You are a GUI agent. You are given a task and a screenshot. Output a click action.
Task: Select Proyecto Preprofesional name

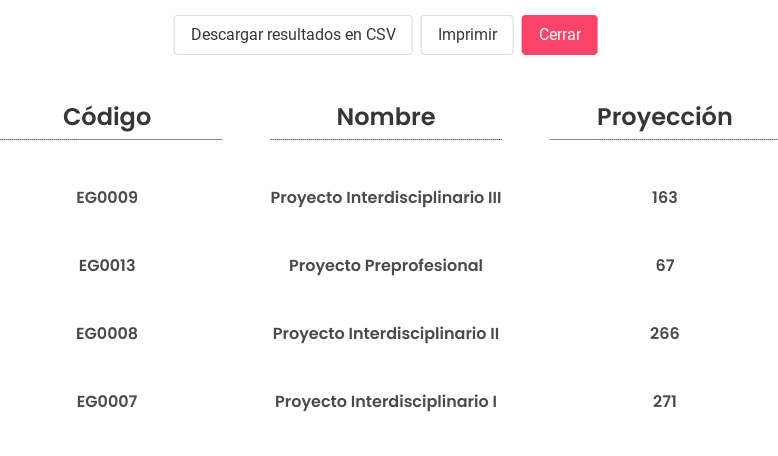(386, 265)
